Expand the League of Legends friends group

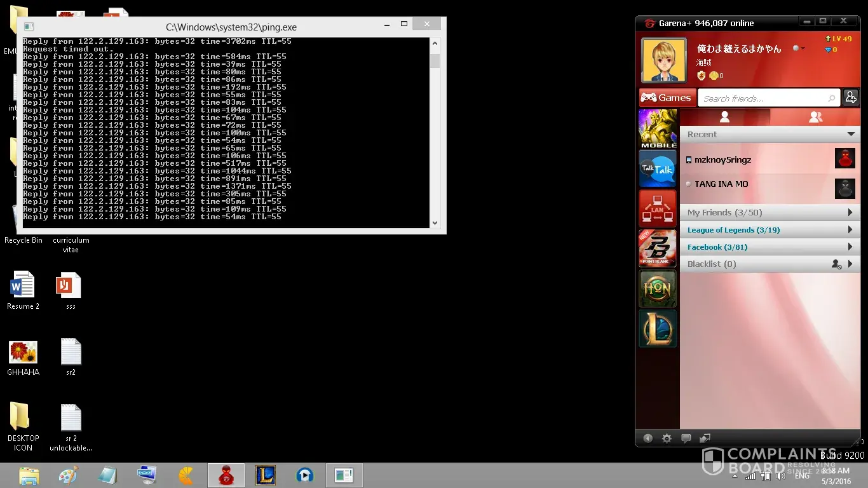coord(850,230)
